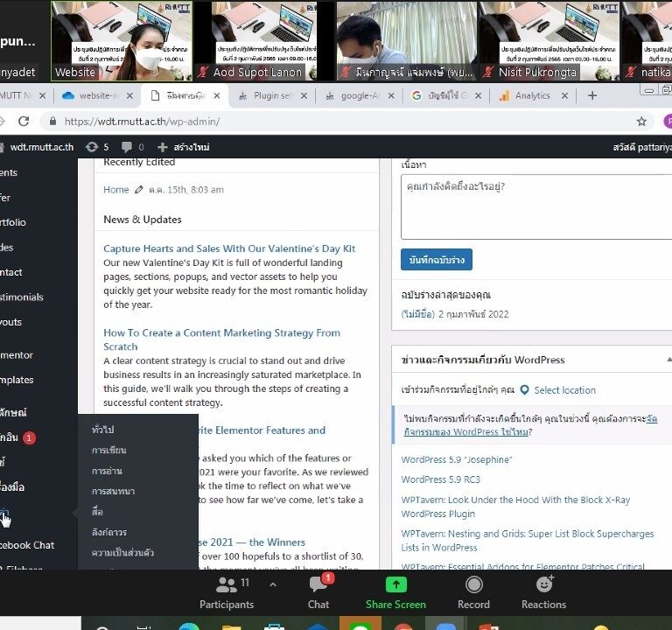
Task: Bookmark this page with the star icon
Action: click(x=641, y=122)
